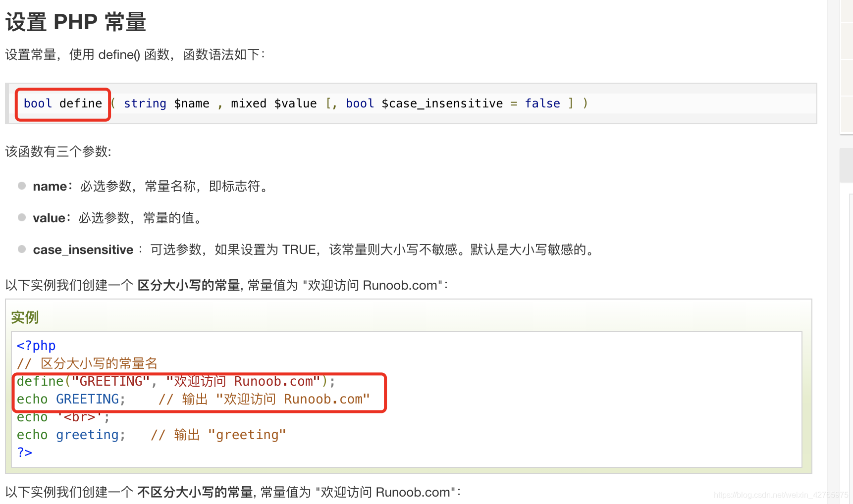The height and width of the screenshot is (504, 853).
Task: Click the 'string' keyword in syntax block
Action: pos(145,103)
